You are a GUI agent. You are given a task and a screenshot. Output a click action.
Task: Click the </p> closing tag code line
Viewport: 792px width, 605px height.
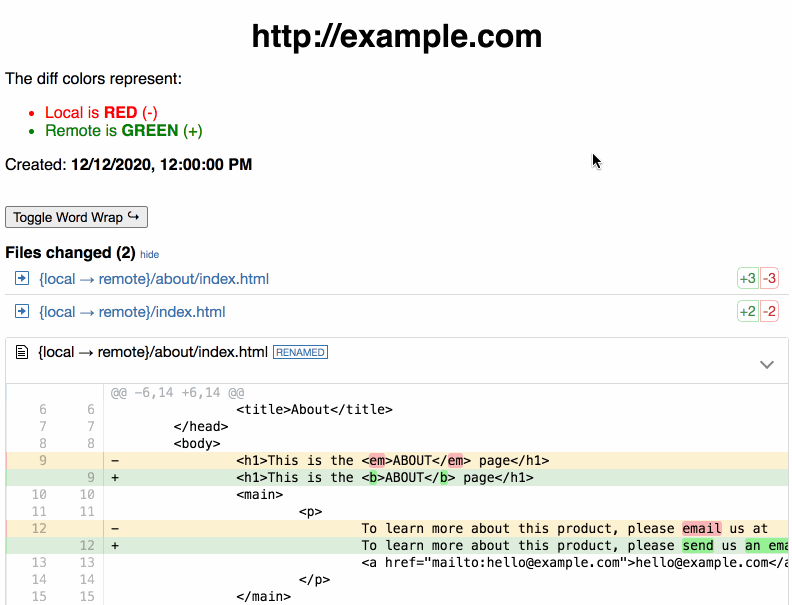coord(315,580)
